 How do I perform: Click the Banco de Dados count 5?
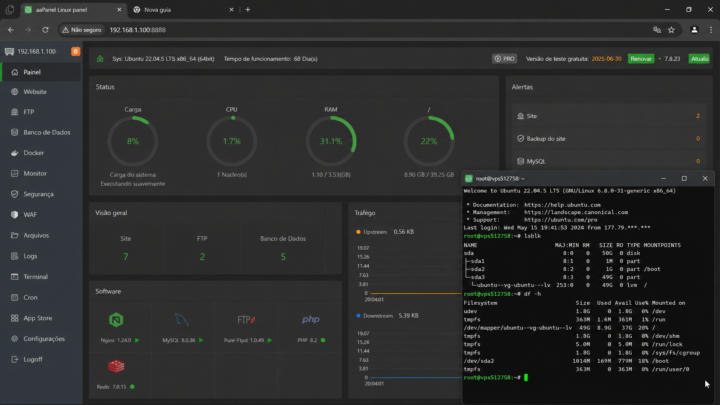coord(283,257)
